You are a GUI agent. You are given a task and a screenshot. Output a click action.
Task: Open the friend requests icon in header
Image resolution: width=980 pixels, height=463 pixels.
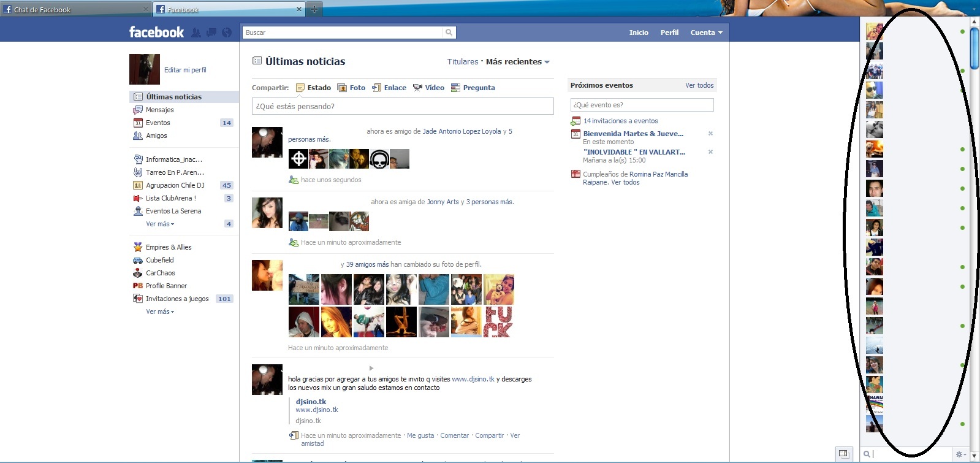196,33
